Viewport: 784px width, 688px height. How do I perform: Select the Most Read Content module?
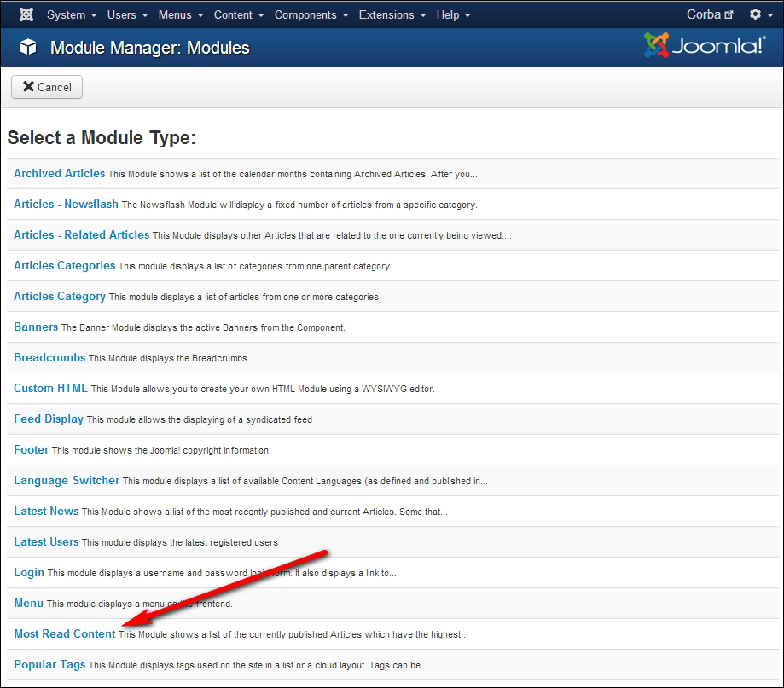[65, 633]
